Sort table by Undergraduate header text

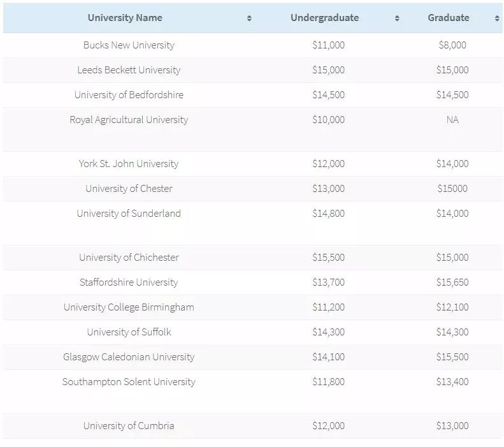pyautogui.click(x=324, y=18)
